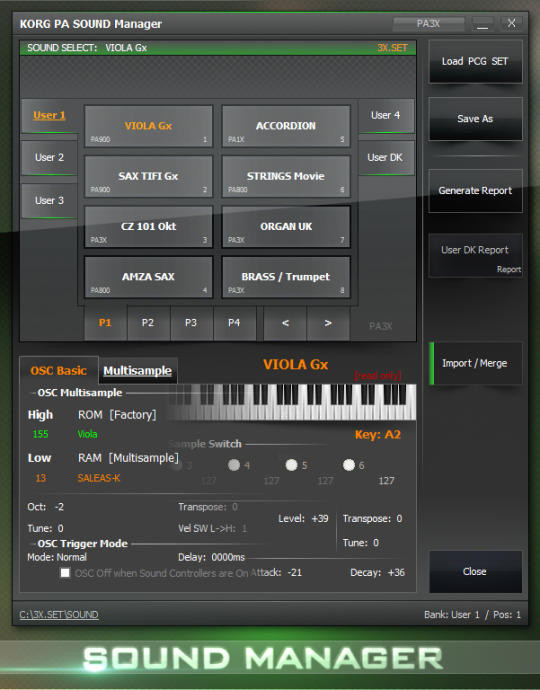Click the piano keyboard display
The image size is (540, 690).
click(x=293, y=402)
